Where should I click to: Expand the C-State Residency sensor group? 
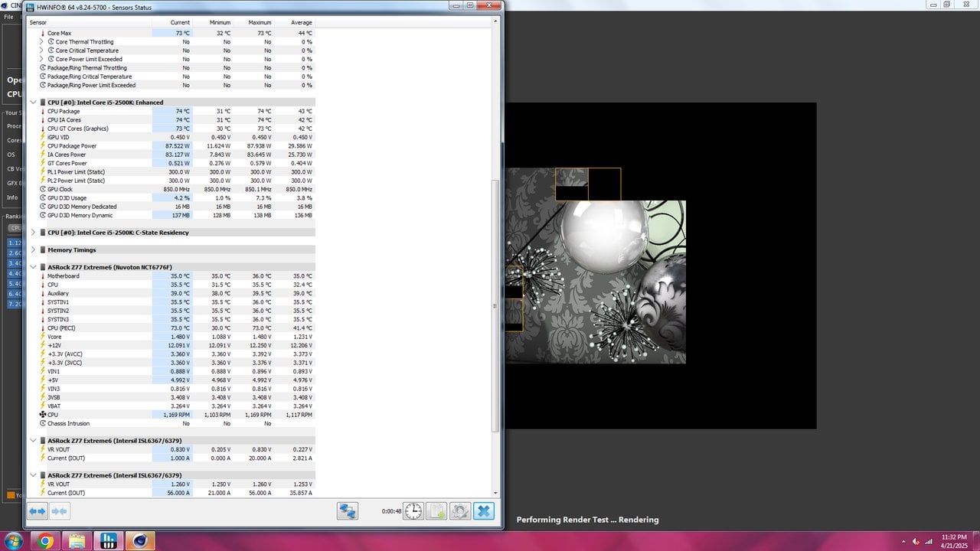click(33, 233)
